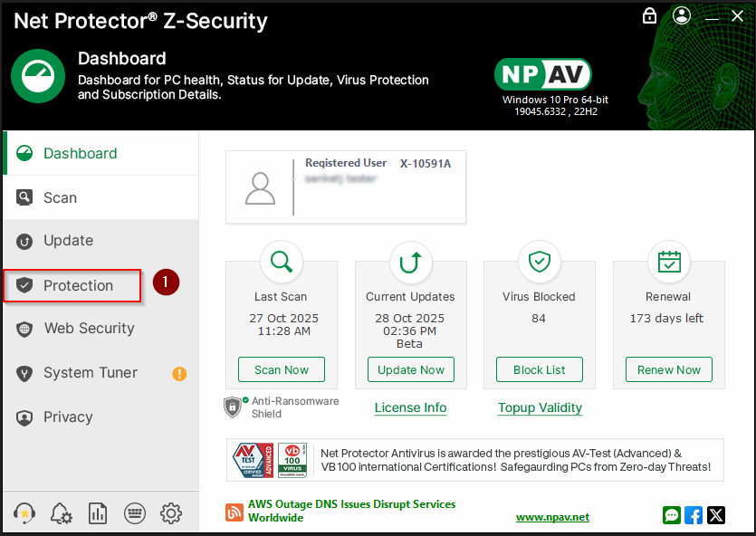The image size is (756, 536).
Task: Open the user account profile icon
Action: (x=682, y=15)
